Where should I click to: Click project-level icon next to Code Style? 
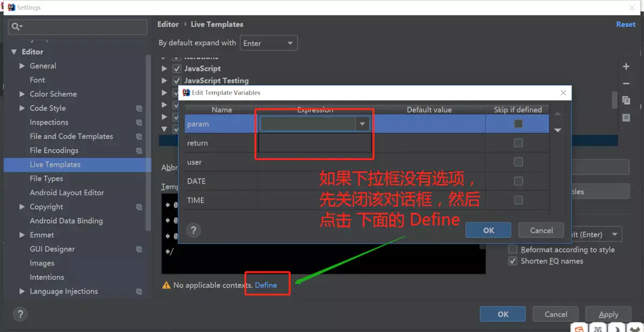(x=139, y=108)
